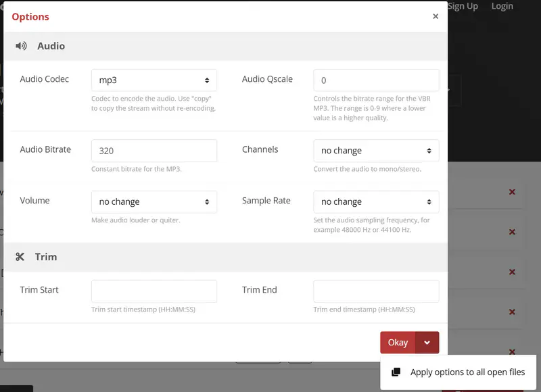Screen dimensions: 541x392
Task: Confirm settings with the Okay button
Action: [397, 343]
